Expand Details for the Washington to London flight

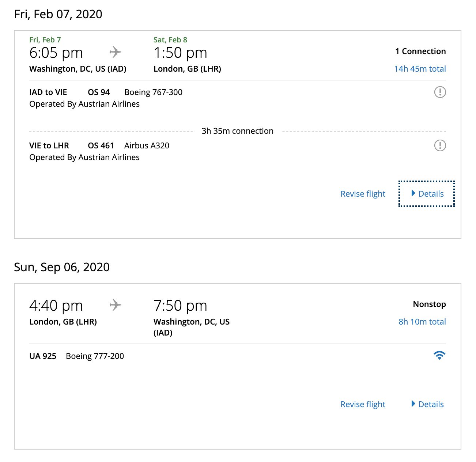(427, 194)
